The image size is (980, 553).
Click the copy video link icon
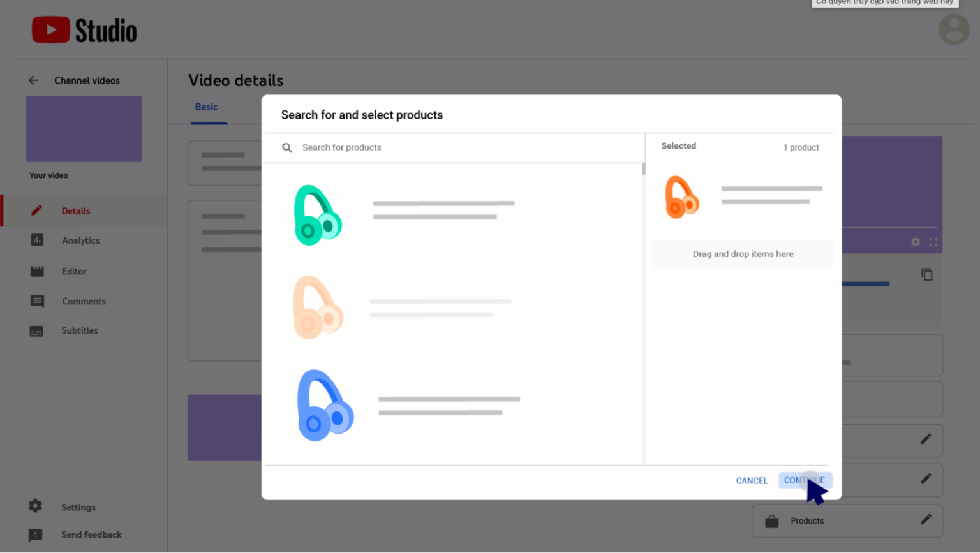[x=926, y=274]
